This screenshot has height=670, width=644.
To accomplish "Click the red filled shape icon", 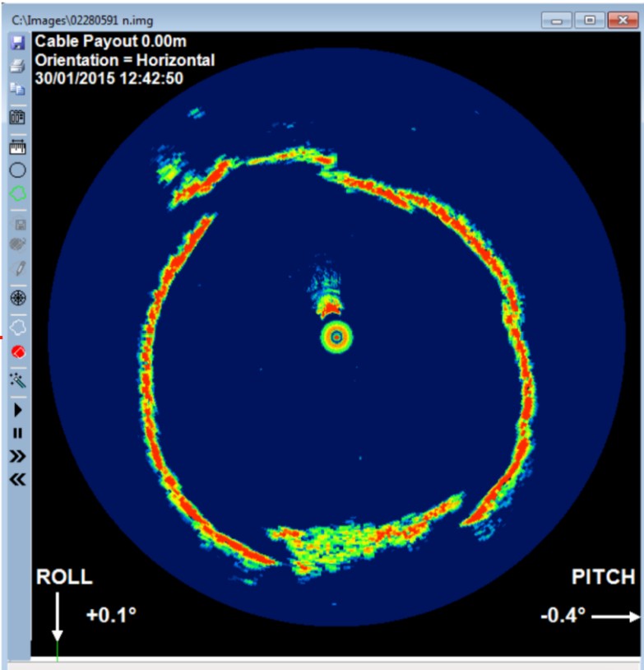I will [18, 352].
